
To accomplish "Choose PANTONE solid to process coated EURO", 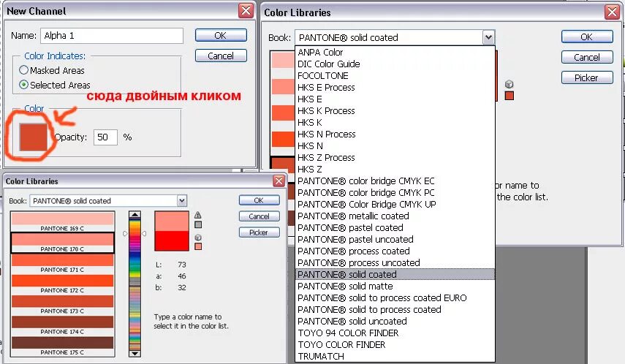I will pos(395,297).
